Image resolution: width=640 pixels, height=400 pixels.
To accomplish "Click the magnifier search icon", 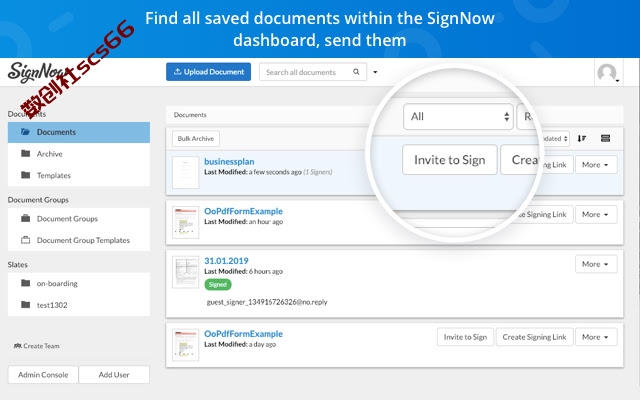I will [356, 72].
